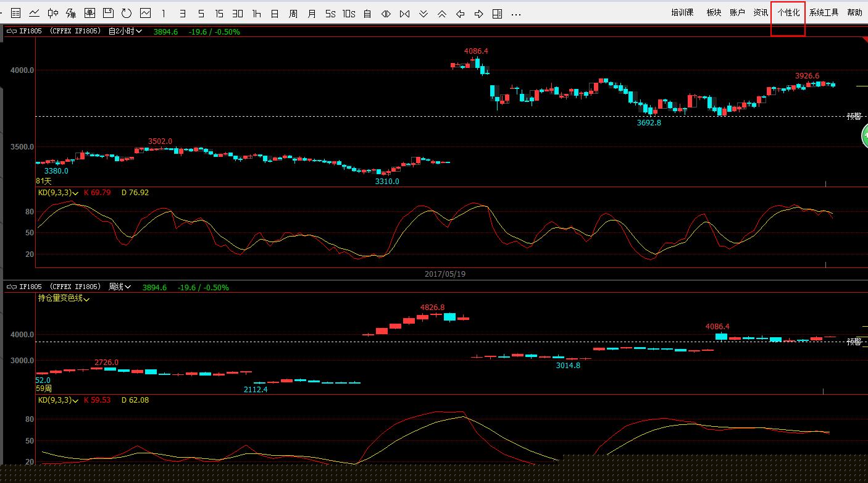Go to next contract with right arrow

478,14
